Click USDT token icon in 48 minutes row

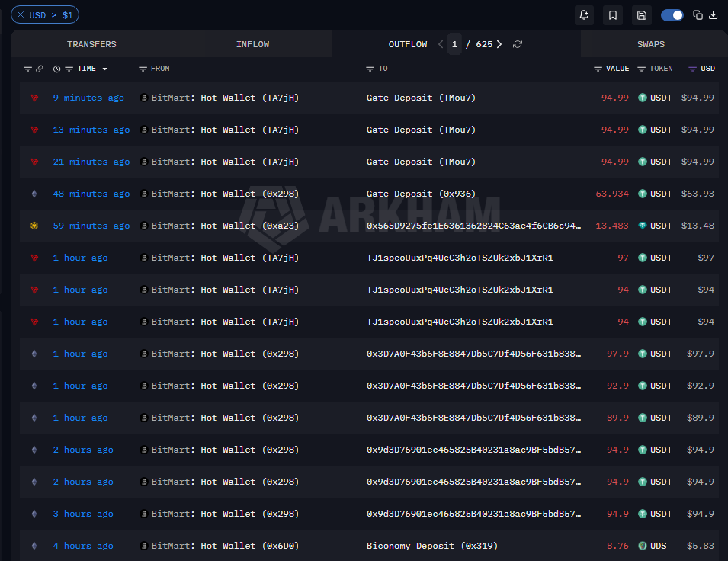point(643,194)
